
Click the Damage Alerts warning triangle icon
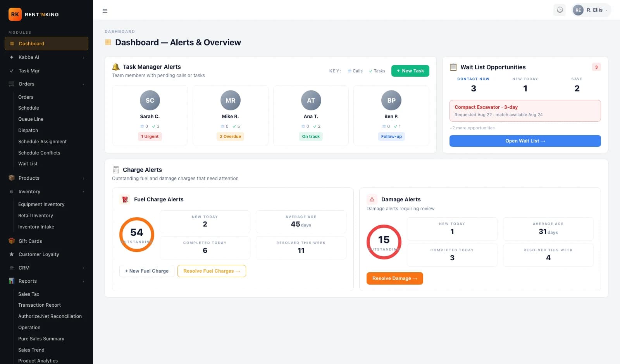372,199
